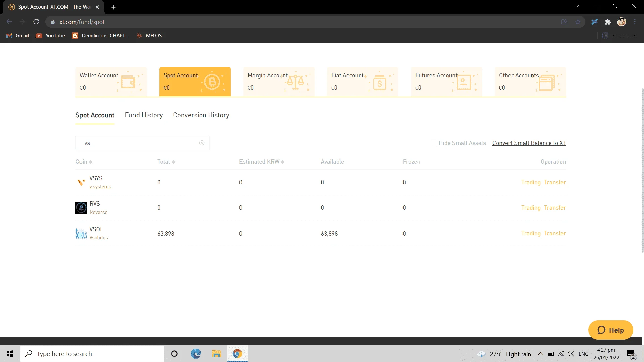Viewport: 644px width, 362px height.
Task: View site info lock icon
Action: (x=53, y=22)
